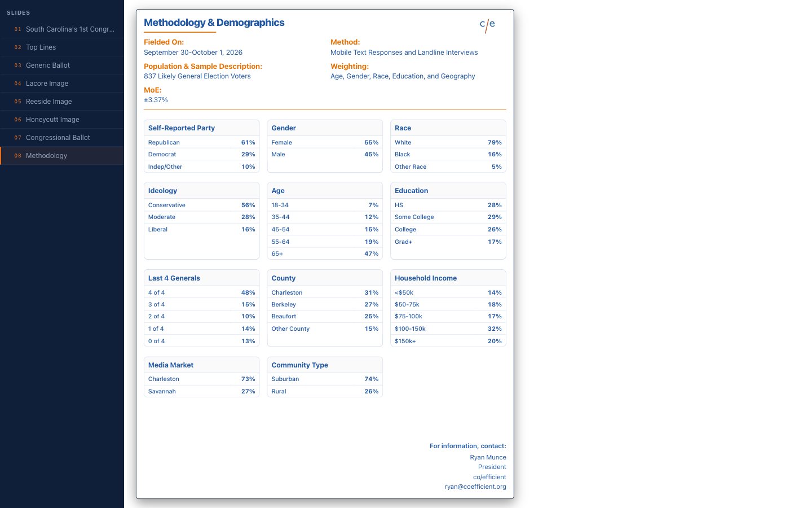Select the text 837 Likely General Election Voters

pyautogui.click(x=197, y=76)
